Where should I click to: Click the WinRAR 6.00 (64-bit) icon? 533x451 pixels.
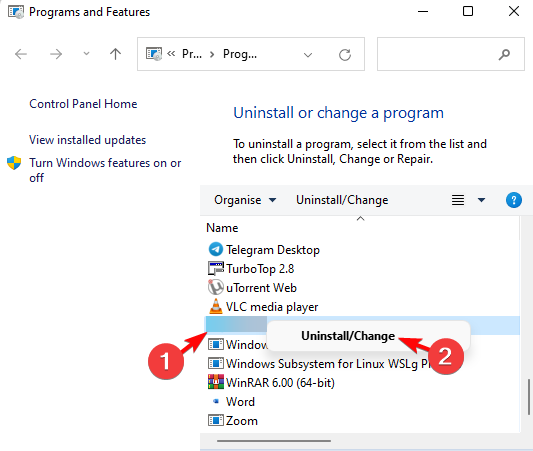click(x=216, y=382)
